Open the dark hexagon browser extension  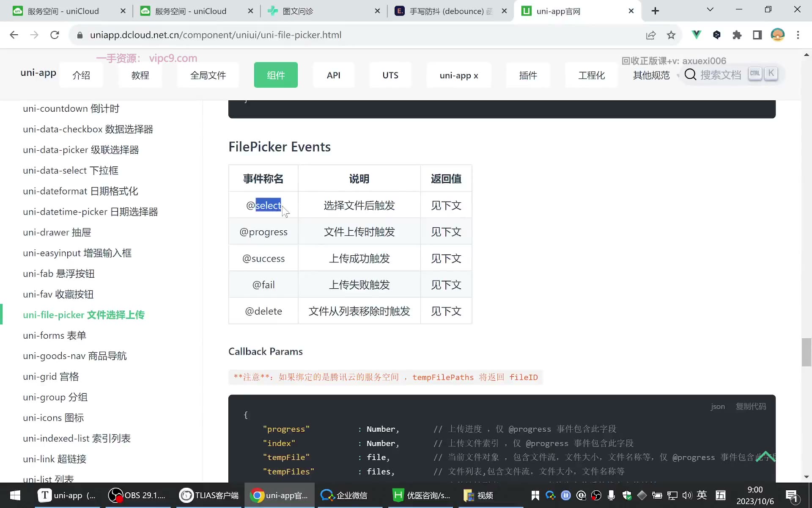pos(716,35)
